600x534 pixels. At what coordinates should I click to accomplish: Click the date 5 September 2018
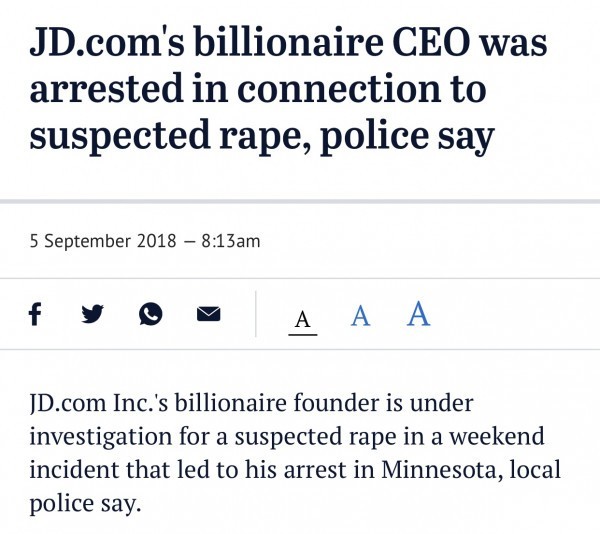click(102, 241)
